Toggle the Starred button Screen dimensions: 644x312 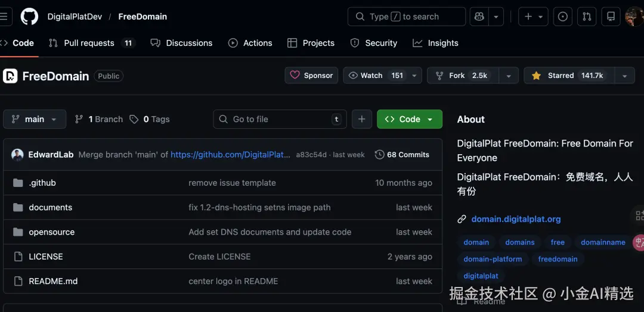[569, 76]
